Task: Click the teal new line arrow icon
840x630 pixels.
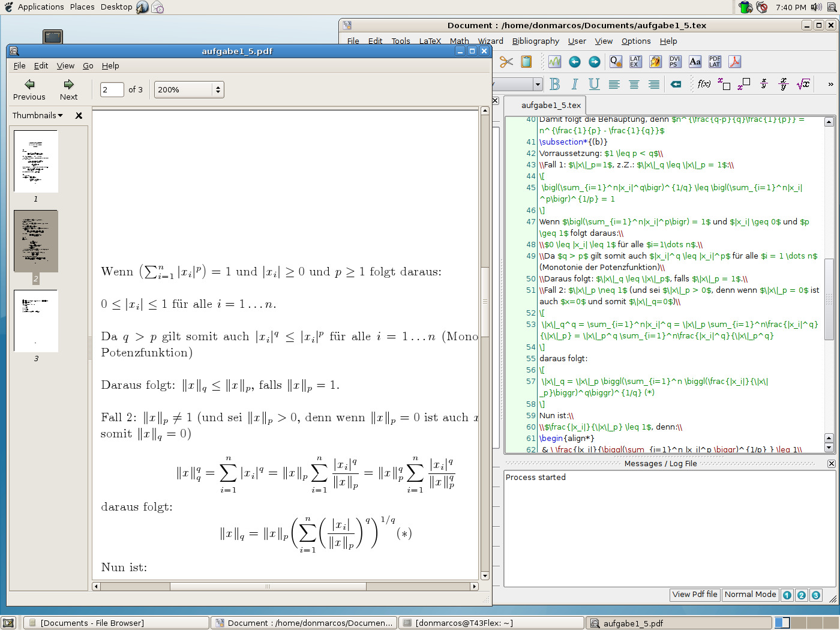Action: pos(676,85)
